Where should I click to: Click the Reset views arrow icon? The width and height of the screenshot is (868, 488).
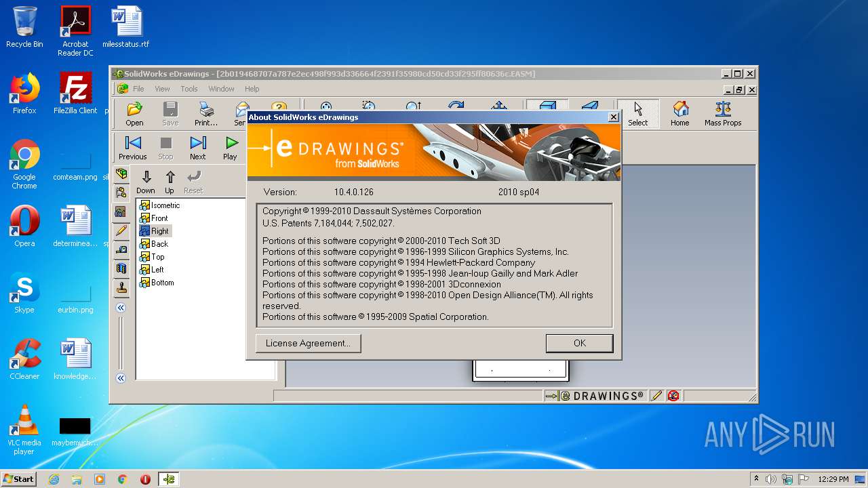click(193, 182)
